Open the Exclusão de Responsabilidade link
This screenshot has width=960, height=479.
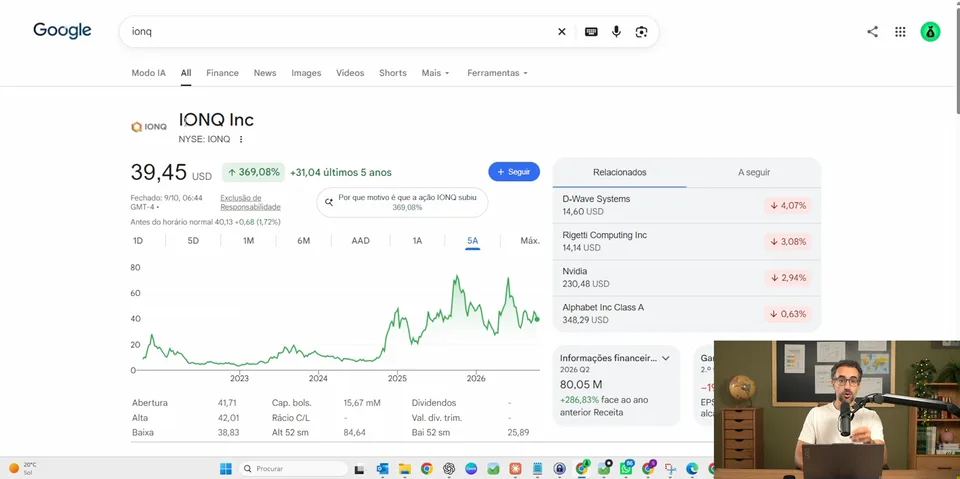[250, 202]
